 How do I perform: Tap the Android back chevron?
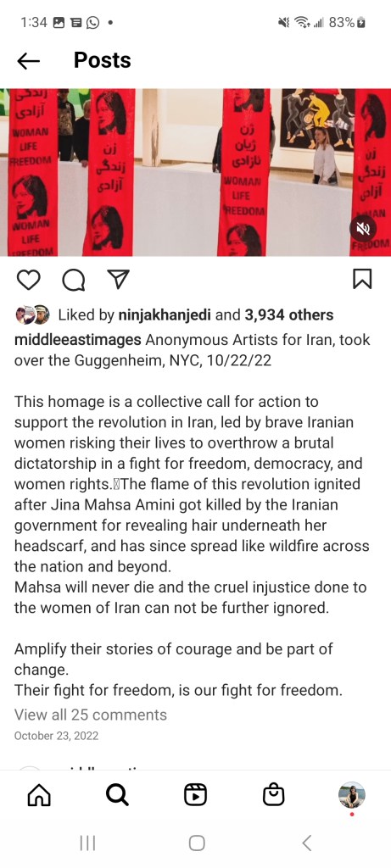306,843
